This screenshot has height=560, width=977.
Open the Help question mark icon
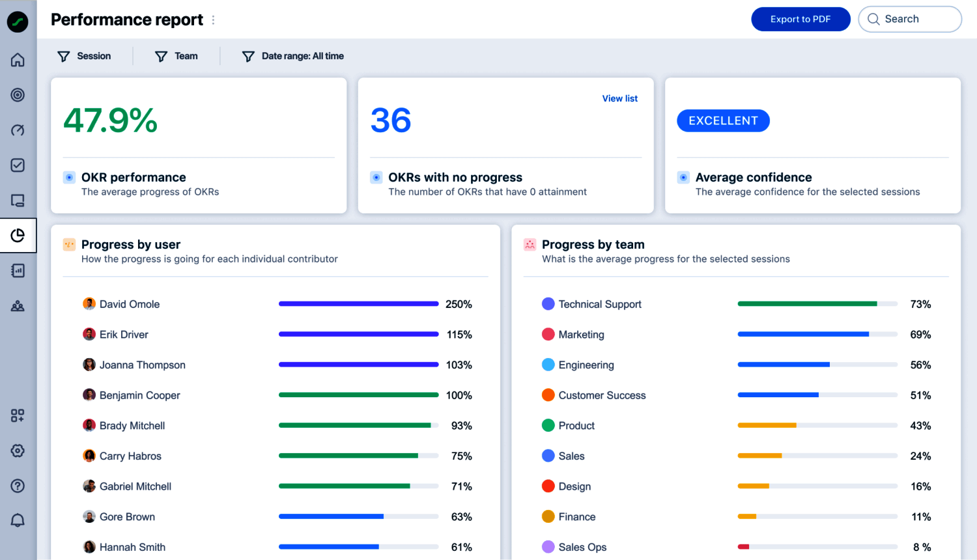click(18, 485)
